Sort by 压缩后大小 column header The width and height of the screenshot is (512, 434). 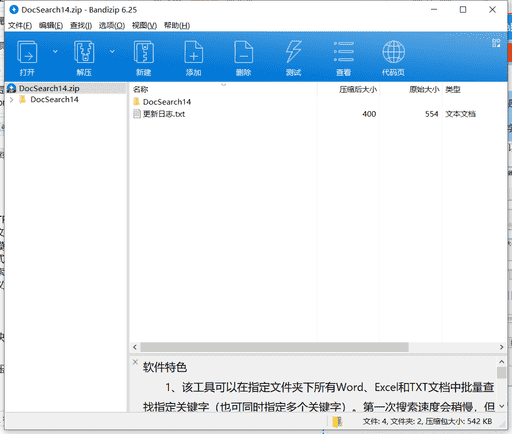[x=358, y=89]
